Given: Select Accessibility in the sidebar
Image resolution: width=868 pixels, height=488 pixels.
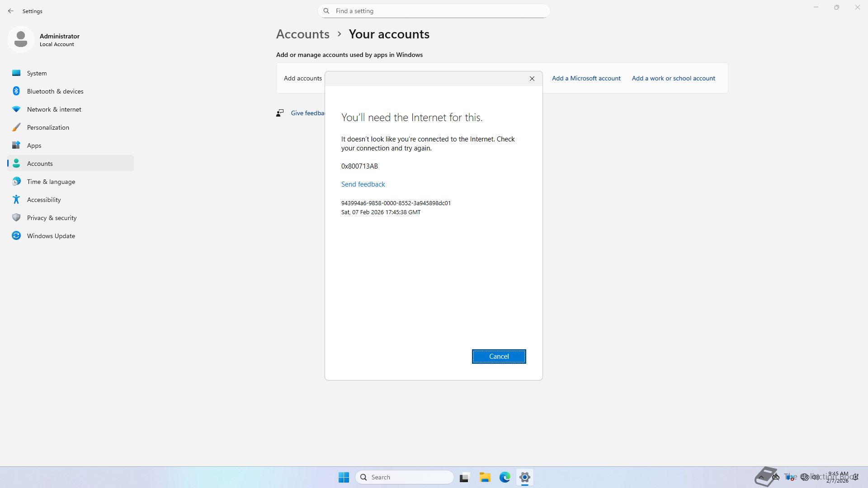Looking at the screenshot, I should [x=44, y=200].
